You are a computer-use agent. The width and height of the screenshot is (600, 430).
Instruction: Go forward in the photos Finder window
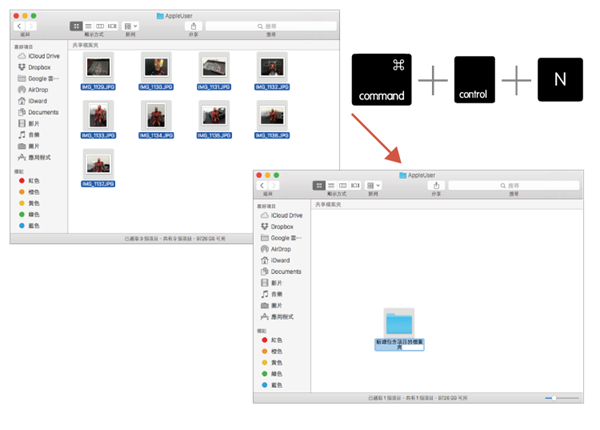[31, 26]
